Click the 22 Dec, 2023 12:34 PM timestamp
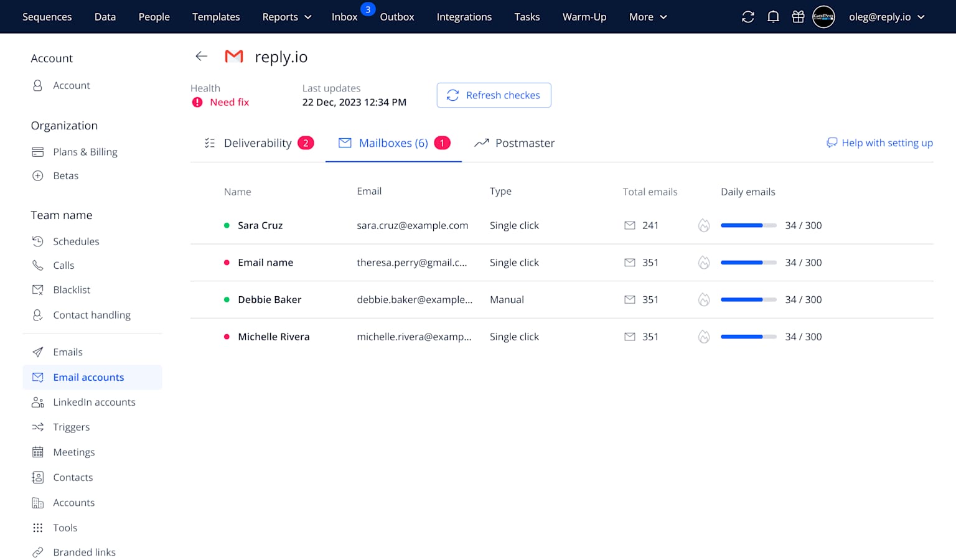The width and height of the screenshot is (956, 560). (x=354, y=102)
